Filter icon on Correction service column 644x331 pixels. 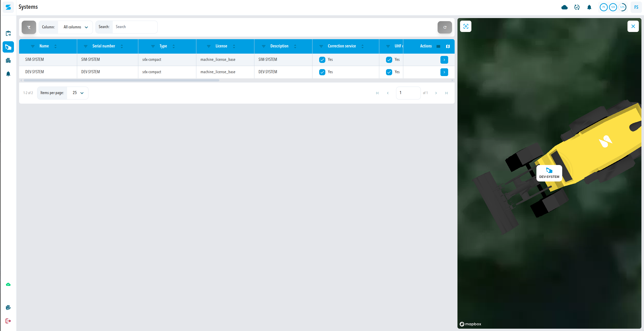tap(321, 46)
